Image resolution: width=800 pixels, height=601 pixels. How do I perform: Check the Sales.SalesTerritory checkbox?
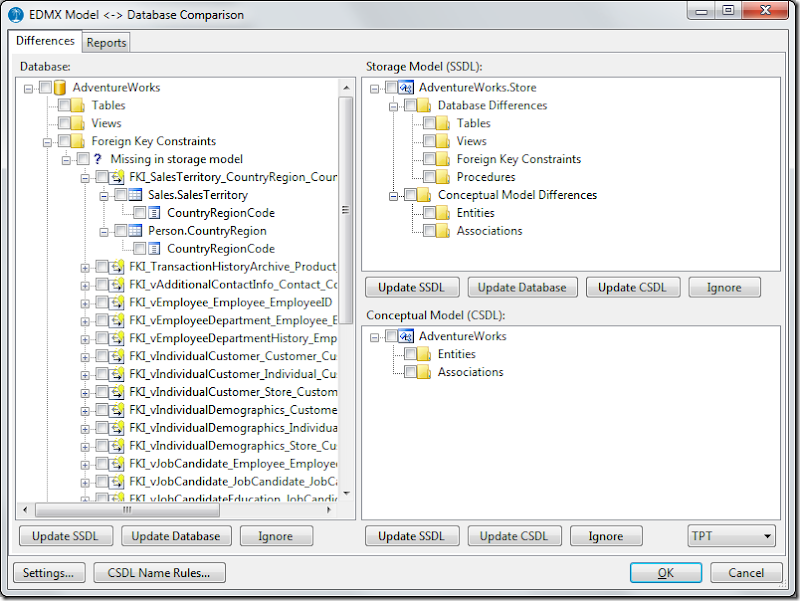[121, 195]
